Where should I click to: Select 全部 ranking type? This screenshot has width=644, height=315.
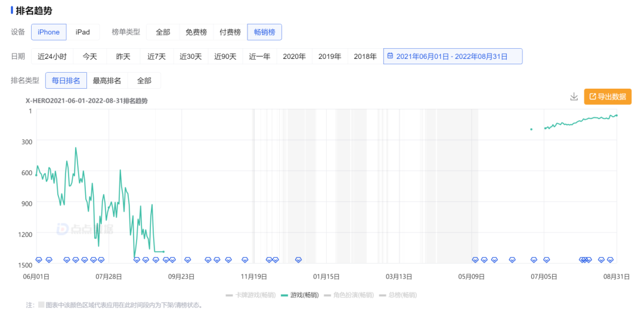(144, 80)
